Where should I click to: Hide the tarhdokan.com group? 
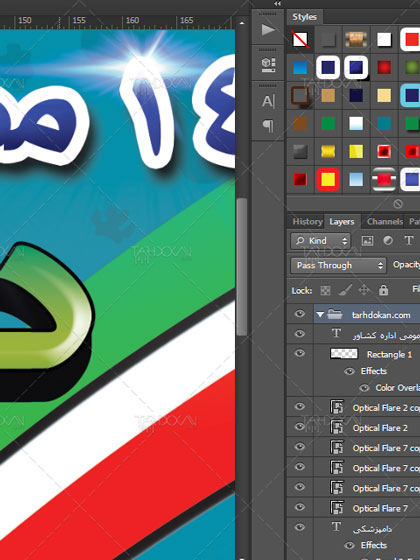coord(300,314)
